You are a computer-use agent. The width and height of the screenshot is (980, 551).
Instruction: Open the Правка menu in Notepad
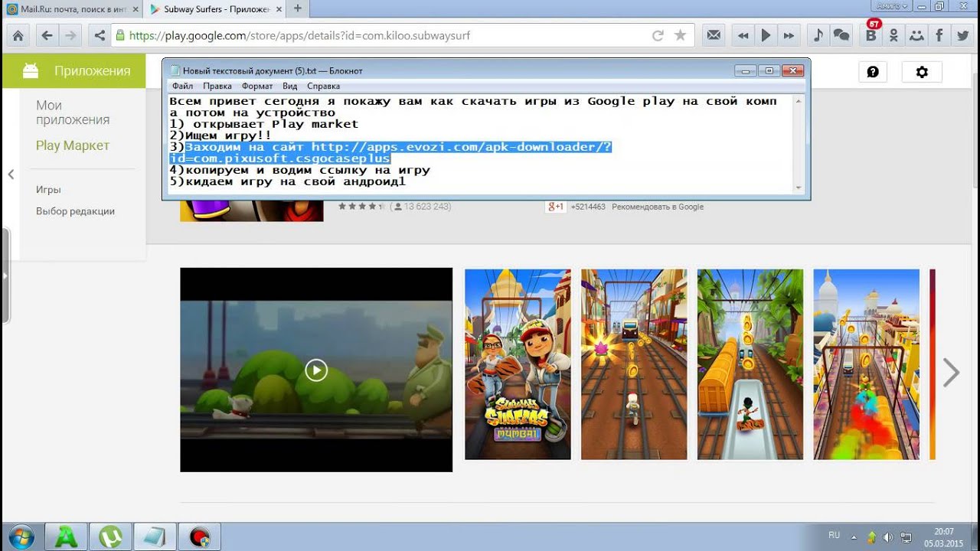click(x=217, y=86)
